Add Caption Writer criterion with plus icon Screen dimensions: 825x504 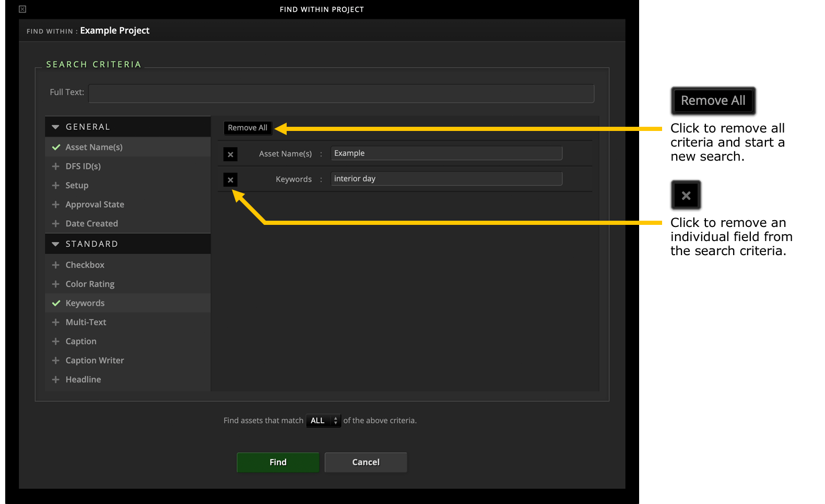coord(56,361)
